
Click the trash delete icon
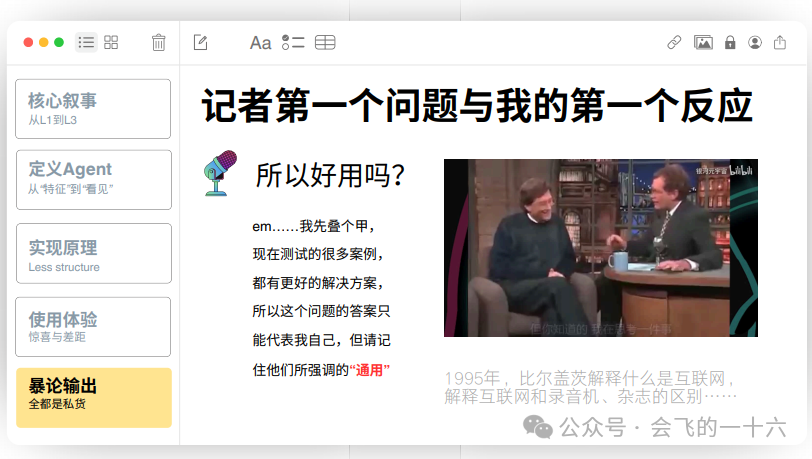click(158, 42)
